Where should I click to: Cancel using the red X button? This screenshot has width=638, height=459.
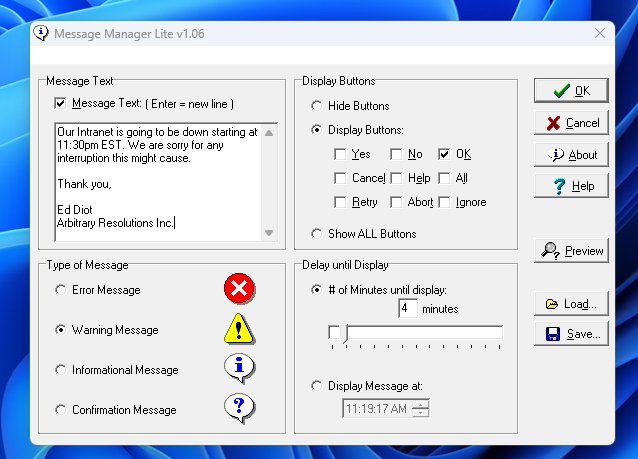point(571,123)
